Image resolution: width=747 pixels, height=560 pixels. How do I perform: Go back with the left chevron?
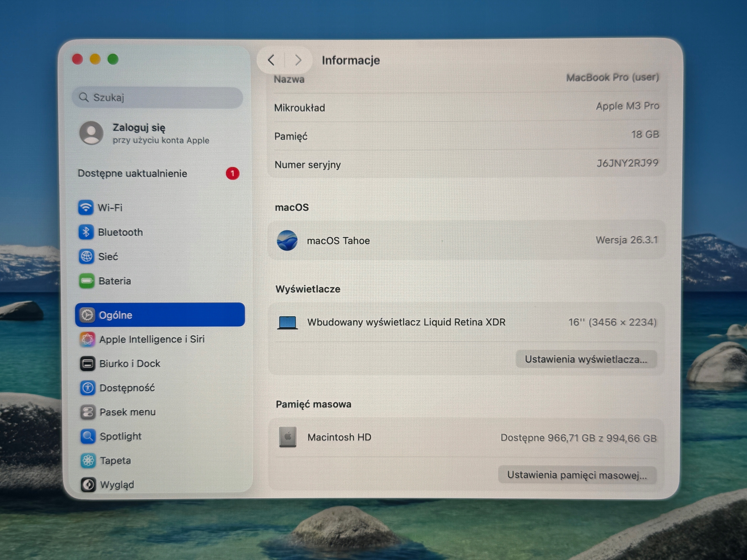[271, 60]
